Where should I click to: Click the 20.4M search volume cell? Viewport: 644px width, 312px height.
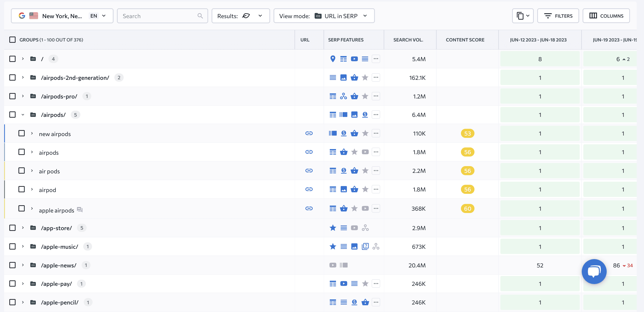point(417,265)
